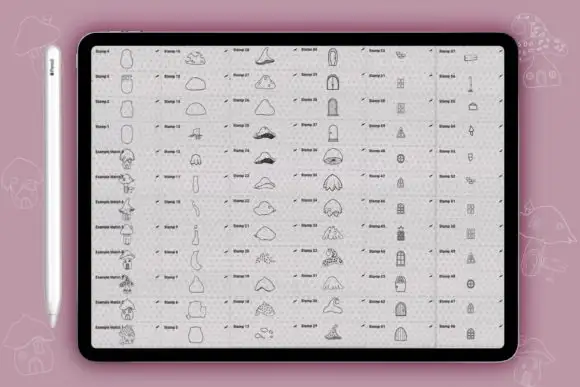The image size is (580, 387).
Task: Pick Stamp 17 stepping stones stamp
Action: pyautogui.click(x=264, y=334)
